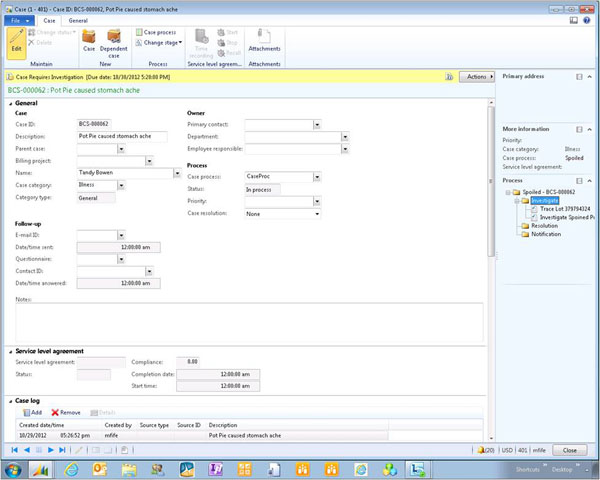This screenshot has height=480, width=600.
Task: Open the Case category dropdown
Action: pos(120,185)
